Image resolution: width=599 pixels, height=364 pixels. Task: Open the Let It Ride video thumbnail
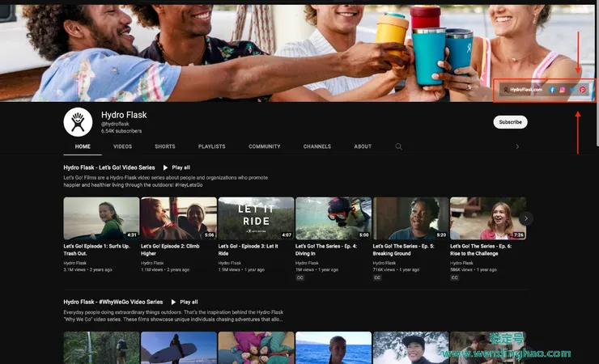[x=256, y=218]
